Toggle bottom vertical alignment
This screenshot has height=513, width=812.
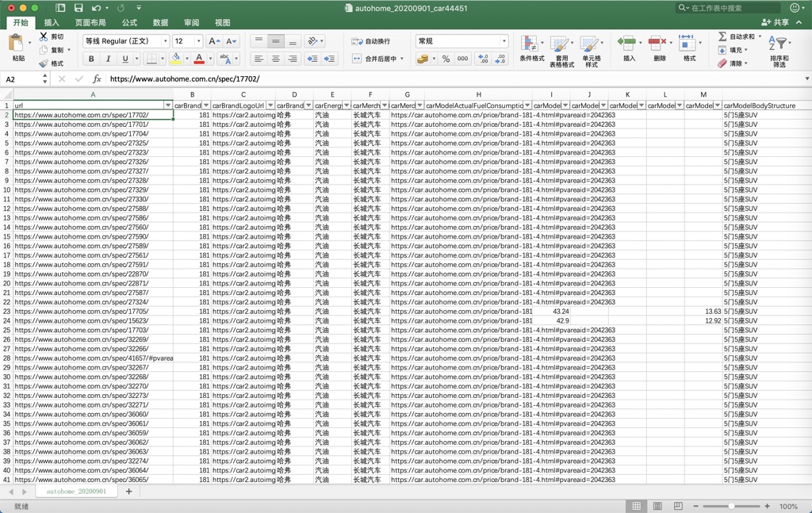(293, 41)
